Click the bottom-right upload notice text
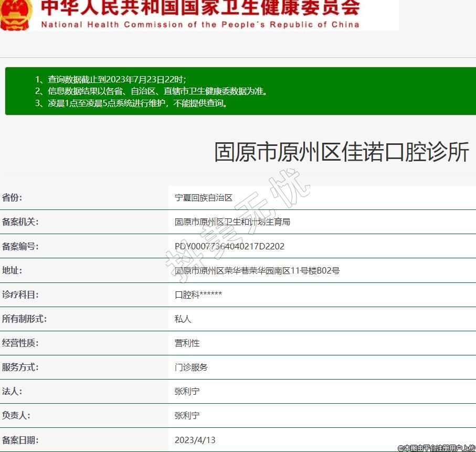The image size is (476, 452). coord(436,448)
